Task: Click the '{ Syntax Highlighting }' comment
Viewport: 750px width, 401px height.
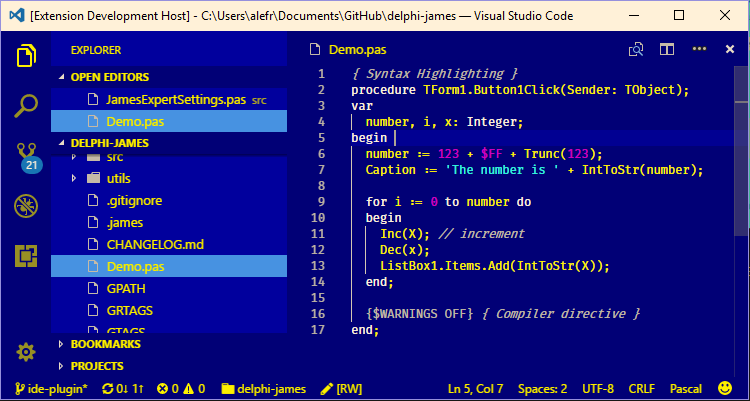Action: tap(435, 74)
